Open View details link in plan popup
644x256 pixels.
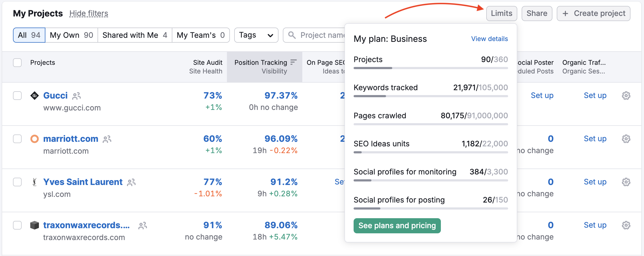pos(489,39)
